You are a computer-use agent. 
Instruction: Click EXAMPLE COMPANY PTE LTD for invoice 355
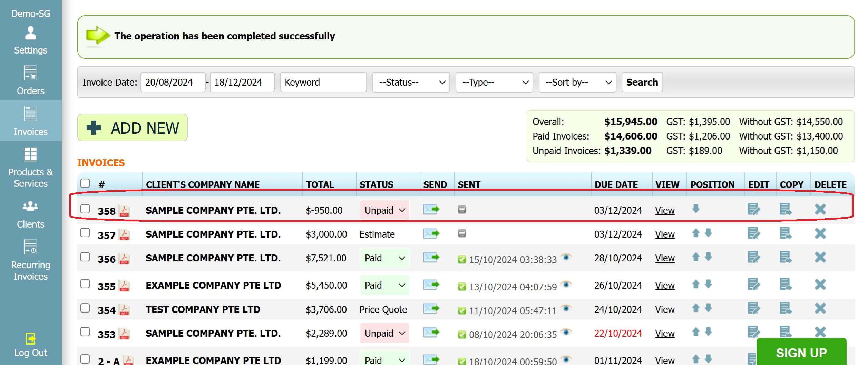(x=213, y=286)
